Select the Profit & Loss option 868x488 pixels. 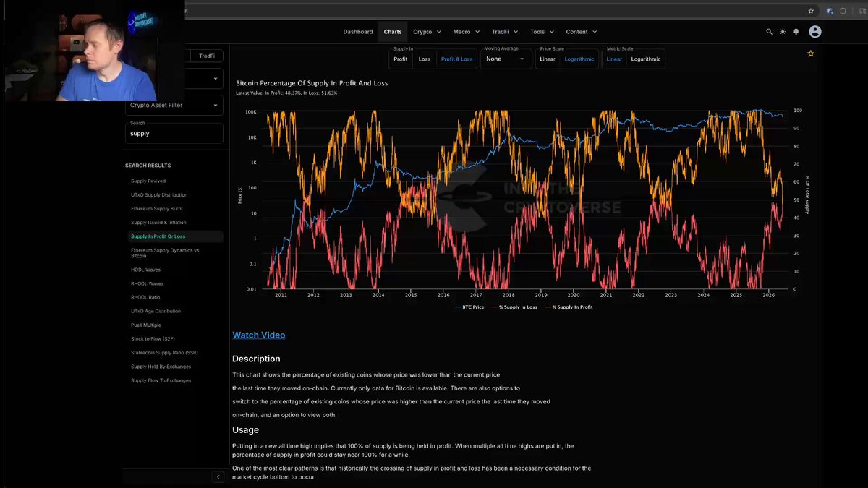456,59
